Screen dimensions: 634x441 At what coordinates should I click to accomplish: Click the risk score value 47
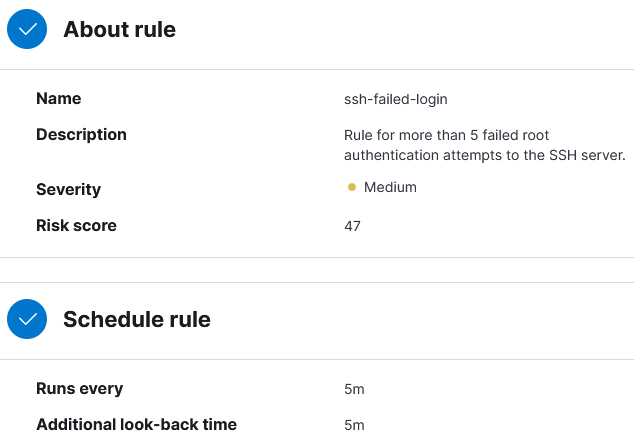(353, 226)
